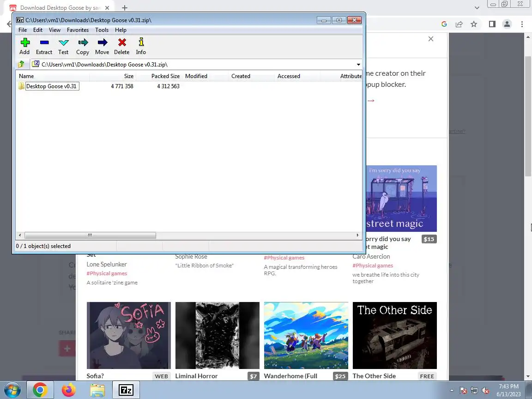This screenshot has width=532, height=399.
Task: Toggle the Chrome side panel icon
Action: pyautogui.click(x=492, y=24)
